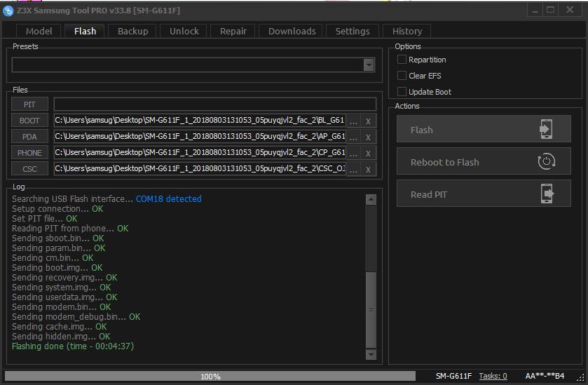Click the BOOT file button
Screen dimensions: 588x385
[x=29, y=121]
